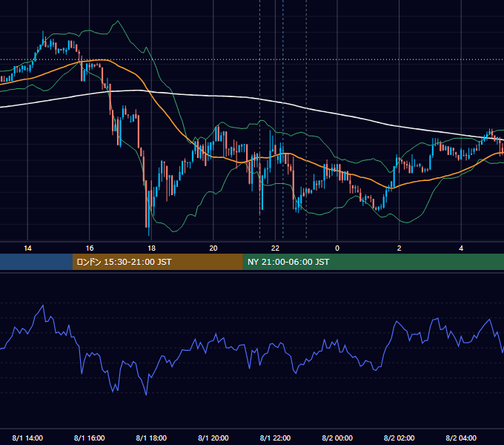Screen dimensions: 504x445
Task: Click the 8/2 00:00 date label
Action: (x=337, y=438)
